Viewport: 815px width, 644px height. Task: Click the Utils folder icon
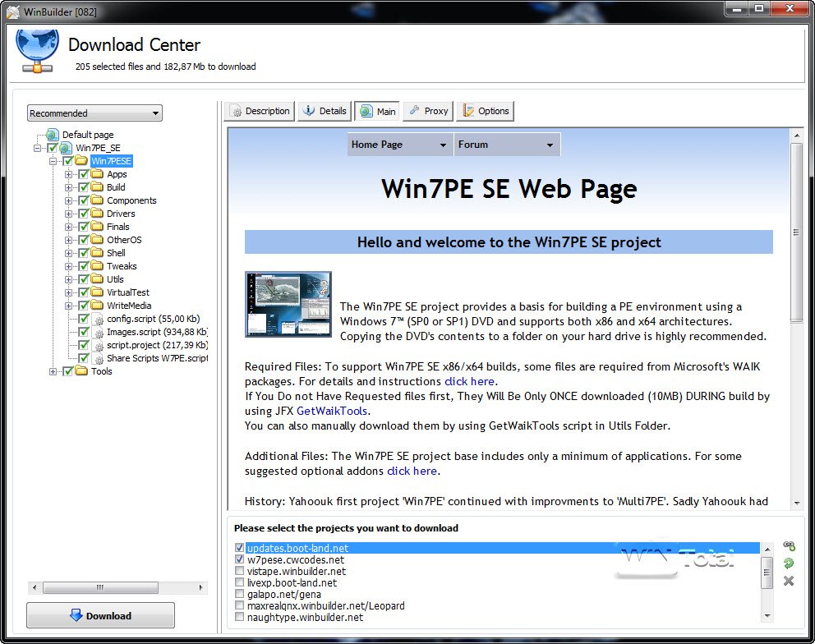pyautogui.click(x=97, y=278)
